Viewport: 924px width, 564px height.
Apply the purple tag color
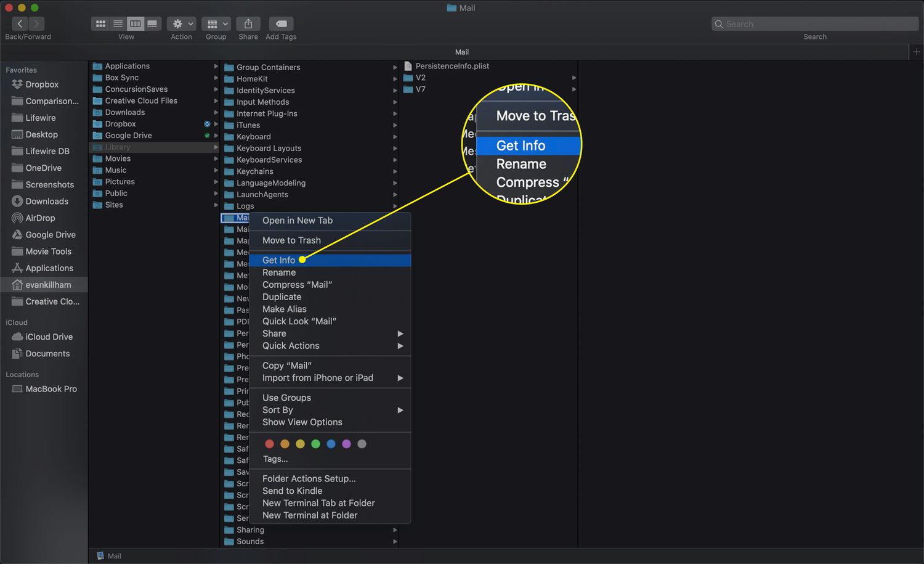[346, 444]
